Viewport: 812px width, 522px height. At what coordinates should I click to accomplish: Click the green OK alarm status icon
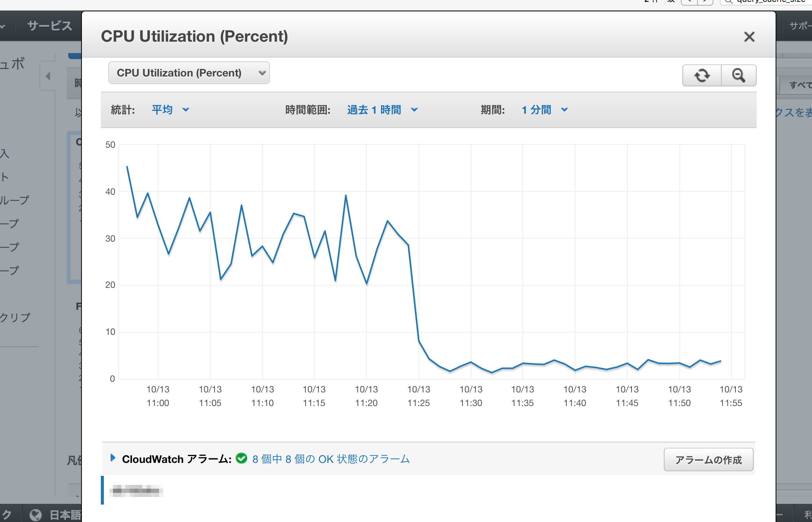[x=241, y=458]
